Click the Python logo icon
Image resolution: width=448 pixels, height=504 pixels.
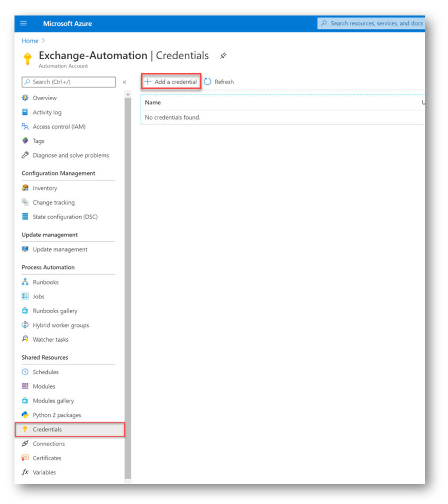click(x=25, y=415)
